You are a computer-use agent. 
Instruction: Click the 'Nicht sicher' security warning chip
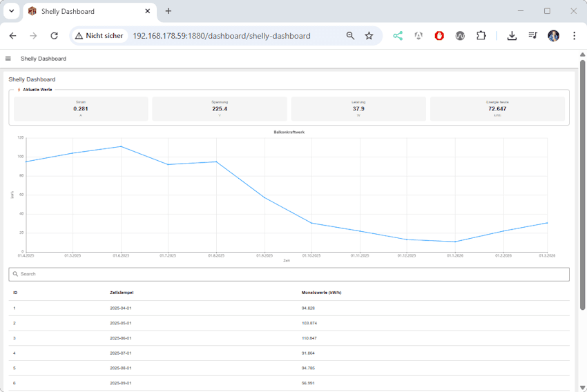[x=99, y=36]
